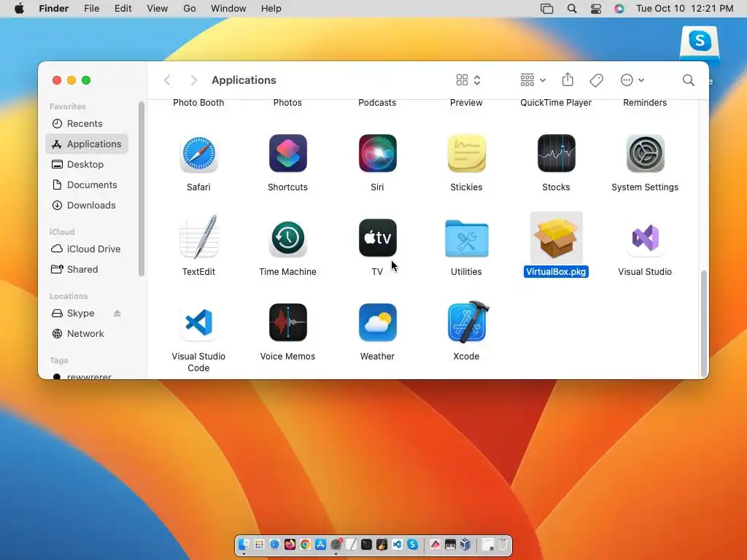Select the Stickies app icon
The height and width of the screenshot is (560, 747).
pos(466,153)
